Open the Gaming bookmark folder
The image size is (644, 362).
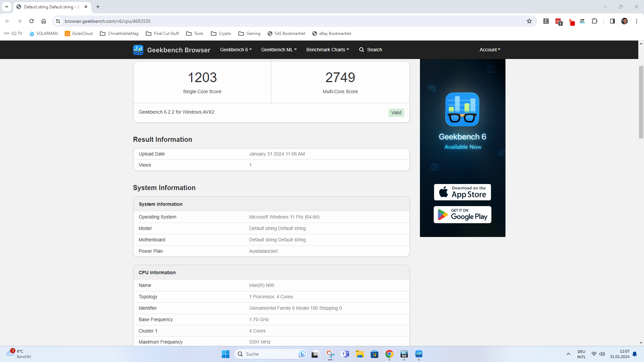[x=249, y=34]
